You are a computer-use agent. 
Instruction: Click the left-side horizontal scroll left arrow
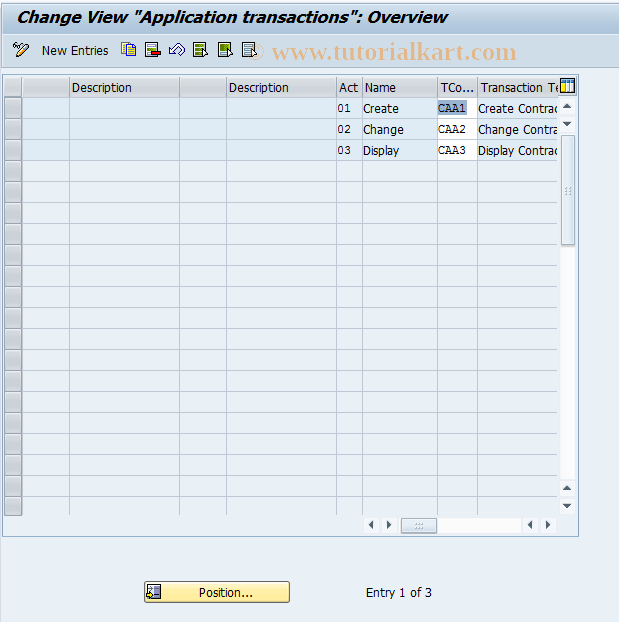(371, 525)
